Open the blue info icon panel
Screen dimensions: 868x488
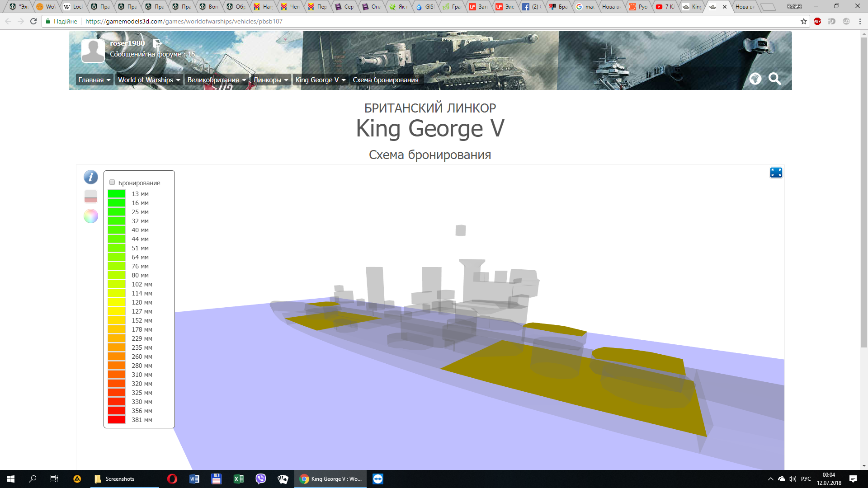click(90, 177)
